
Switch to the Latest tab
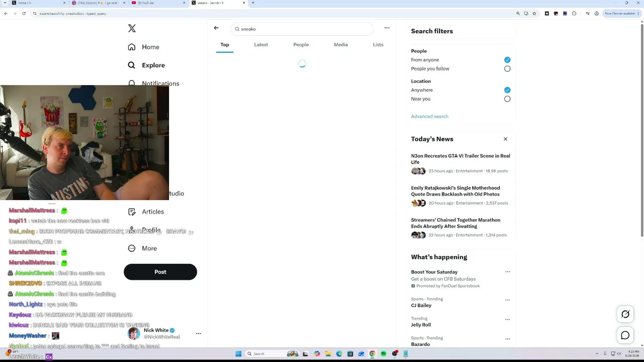(261, 45)
